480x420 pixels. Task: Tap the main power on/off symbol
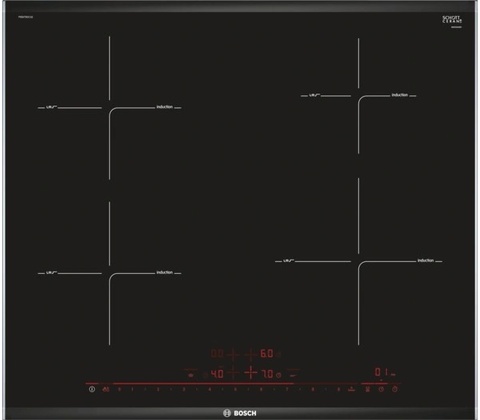click(x=92, y=389)
